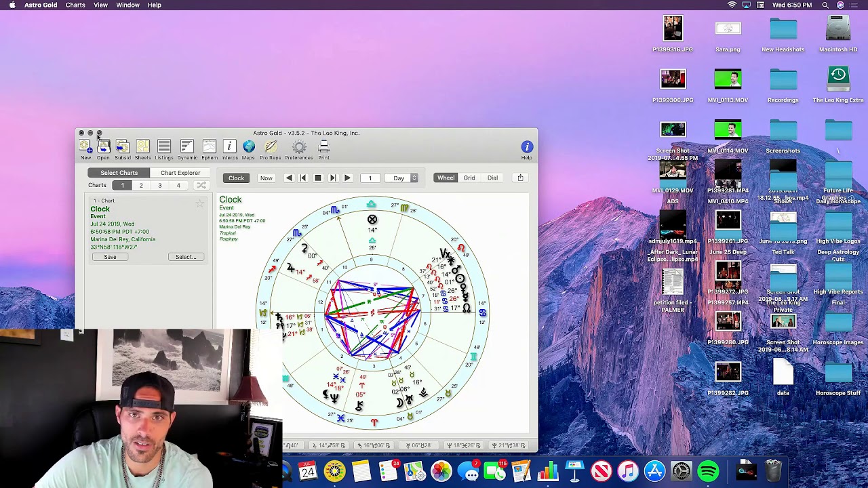This screenshot has width=868, height=488.
Task: Switch to Chart Explorer panel
Action: click(180, 173)
